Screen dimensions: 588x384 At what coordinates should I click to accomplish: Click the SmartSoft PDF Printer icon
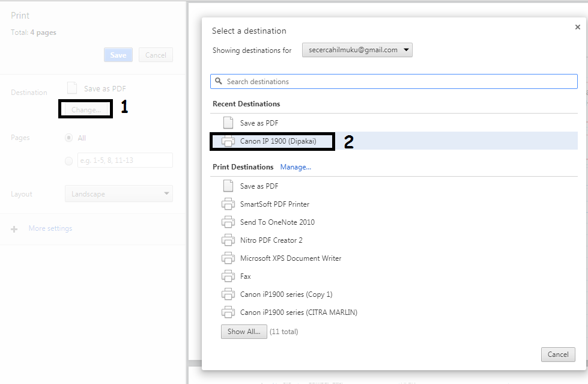228,204
